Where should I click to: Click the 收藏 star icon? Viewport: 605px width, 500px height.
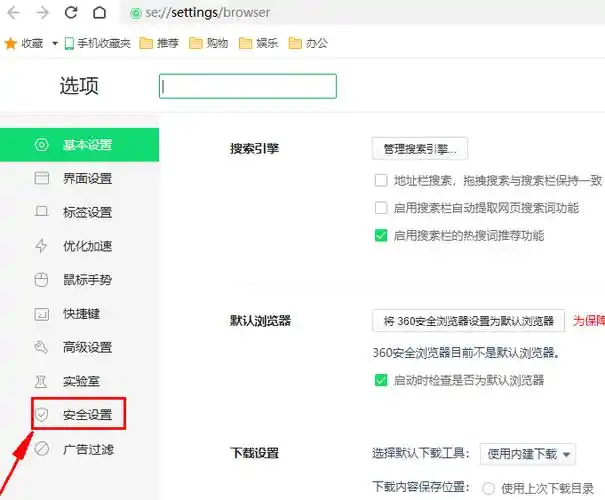pos(11,43)
